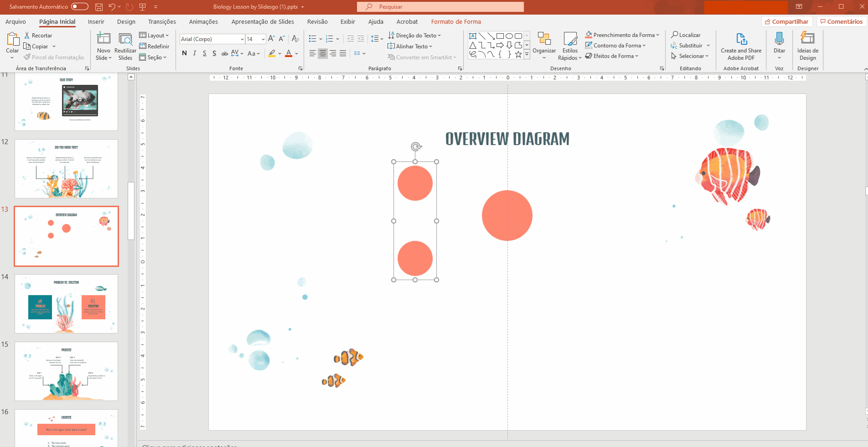Toggle underline formatting
The width and height of the screenshot is (868, 447).
[x=205, y=53]
